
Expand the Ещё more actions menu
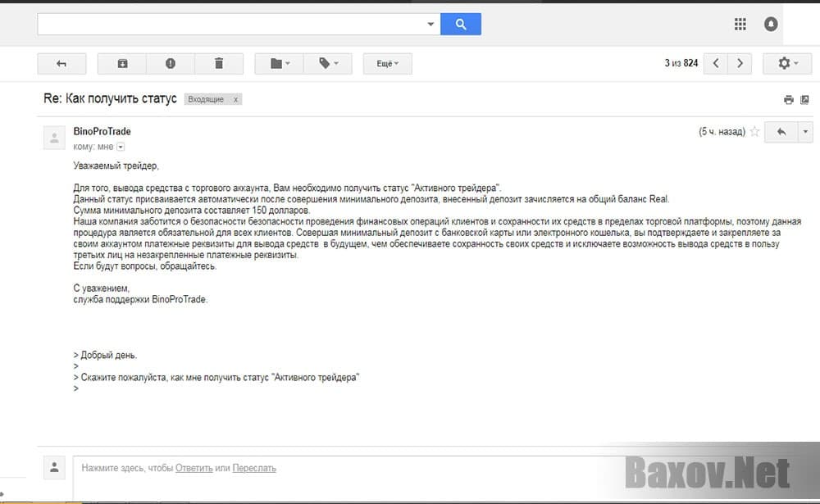(x=387, y=63)
